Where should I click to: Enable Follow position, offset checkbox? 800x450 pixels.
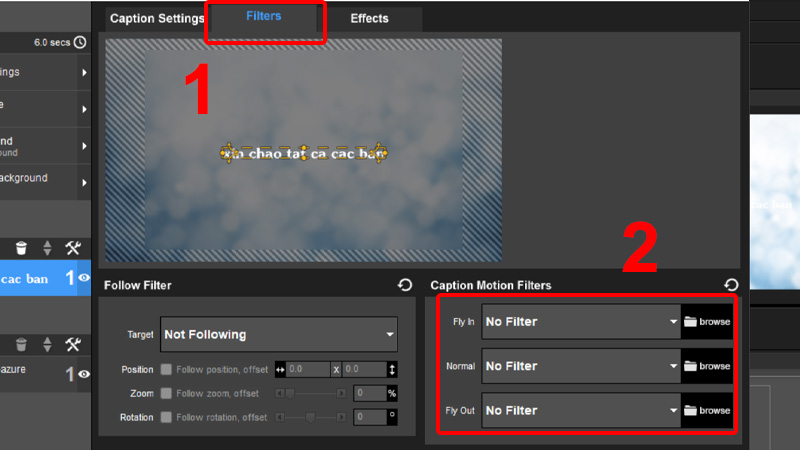coord(166,370)
